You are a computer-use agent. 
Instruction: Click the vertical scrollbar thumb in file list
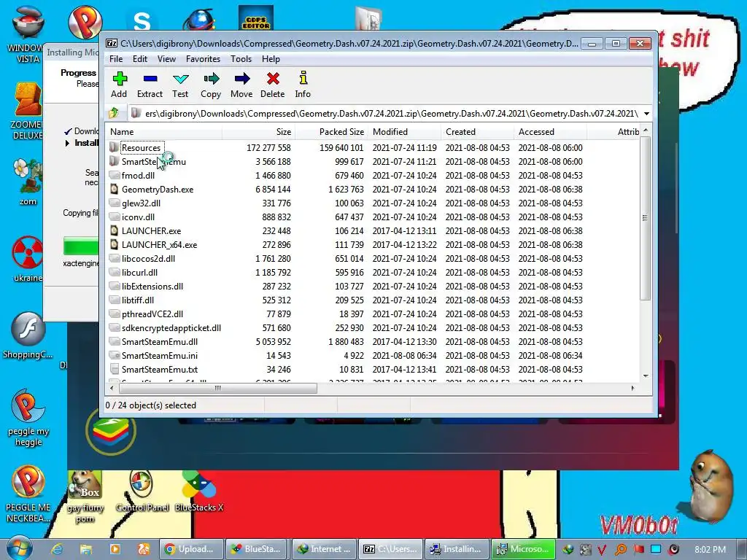[645, 218]
